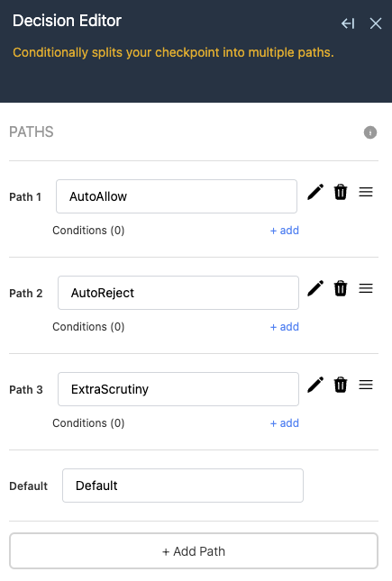The height and width of the screenshot is (581, 392).
Task: Click the reorder handle for Path 3
Action: pyautogui.click(x=366, y=385)
